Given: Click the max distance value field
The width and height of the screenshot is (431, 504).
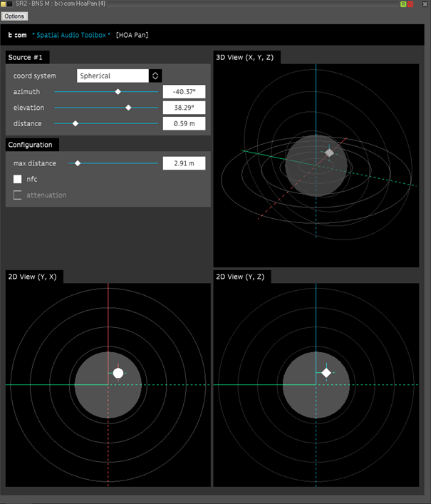Looking at the screenshot, I should pyautogui.click(x=184, y=163).
